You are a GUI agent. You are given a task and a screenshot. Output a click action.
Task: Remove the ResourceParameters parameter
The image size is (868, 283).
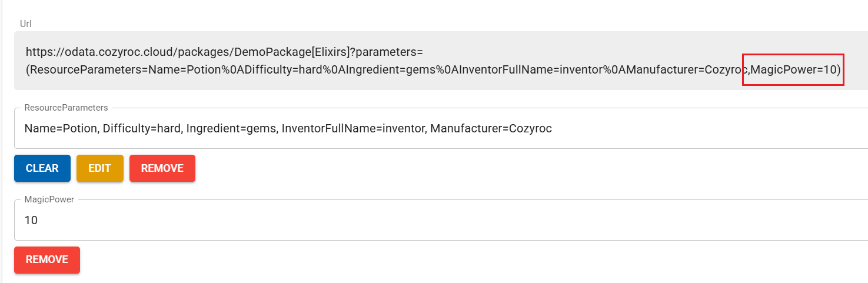(162, 168)
